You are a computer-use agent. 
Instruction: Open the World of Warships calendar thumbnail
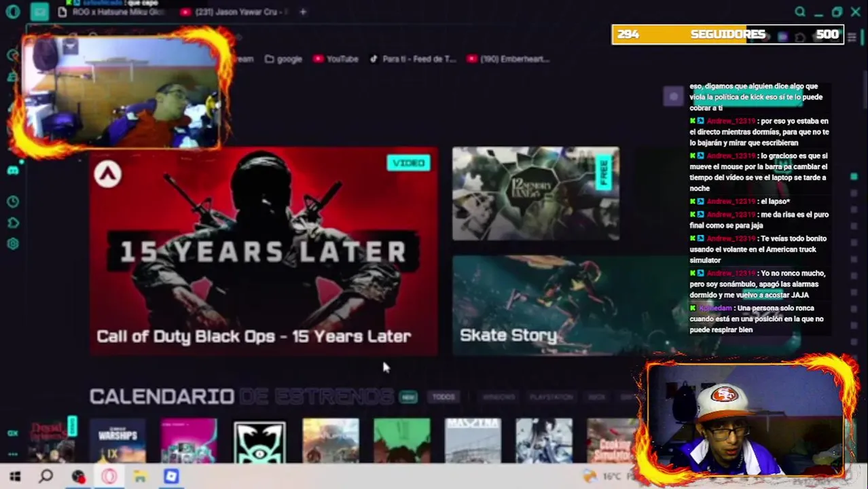click(117, 441)
